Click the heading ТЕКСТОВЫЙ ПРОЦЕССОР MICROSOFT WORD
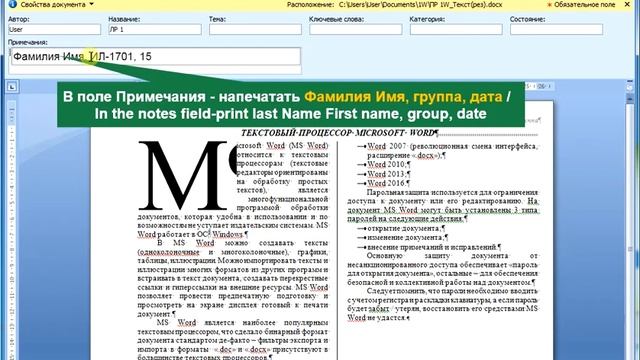 (x=339, y=133)
